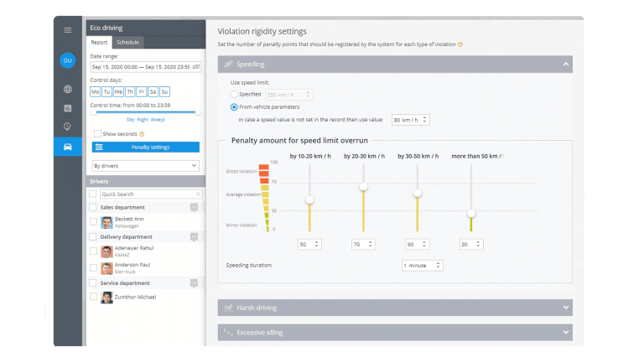644x362 pixels.
Task: Open the bar chart reports section
Action: 68,108
